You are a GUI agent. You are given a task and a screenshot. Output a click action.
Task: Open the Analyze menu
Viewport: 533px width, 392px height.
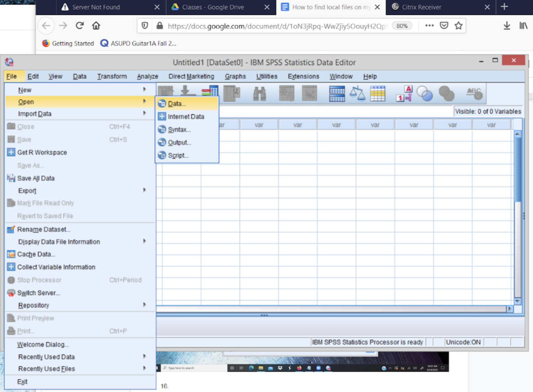click(147, 76)
